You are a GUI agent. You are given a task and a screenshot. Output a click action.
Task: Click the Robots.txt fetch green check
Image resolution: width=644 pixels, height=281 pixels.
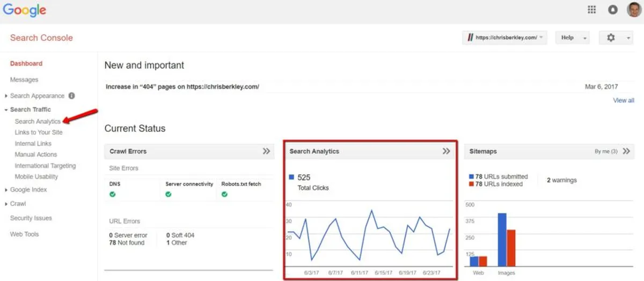(224, 194)
